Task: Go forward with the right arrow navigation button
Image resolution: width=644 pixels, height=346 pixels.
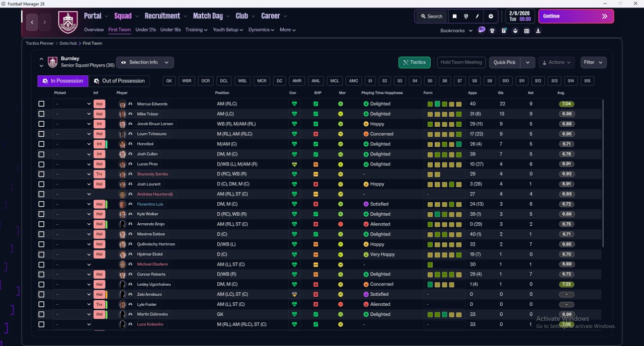Action: [45, 22]
